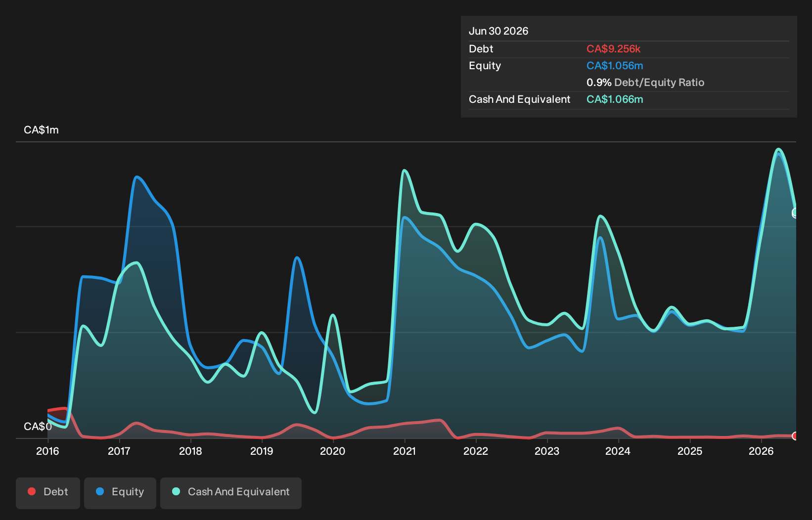The width and height of the screenshot is (812, 520).
Task: Click the 2023 x-axis label
Action: click(x=547, y=451)
